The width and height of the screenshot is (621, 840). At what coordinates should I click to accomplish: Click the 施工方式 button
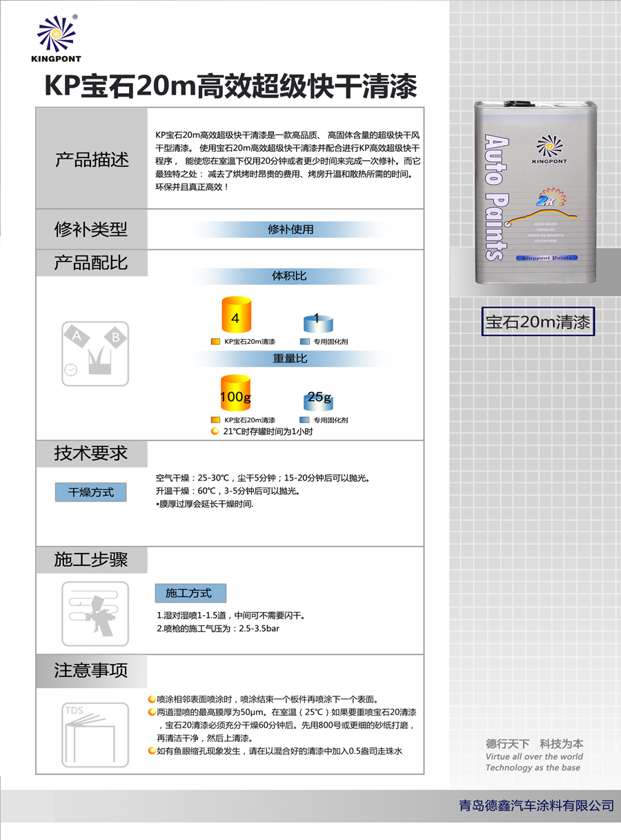[190, 593]
